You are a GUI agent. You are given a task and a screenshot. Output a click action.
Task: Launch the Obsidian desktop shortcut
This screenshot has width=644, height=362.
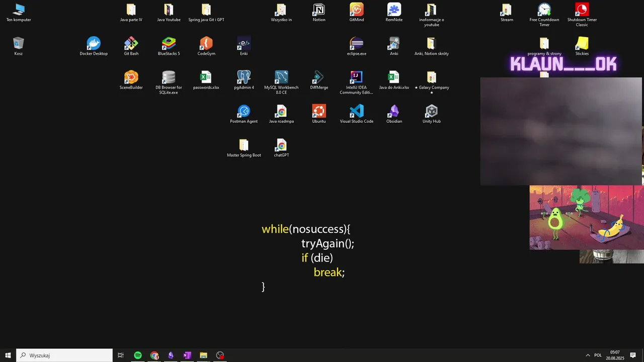click(394, 114)
